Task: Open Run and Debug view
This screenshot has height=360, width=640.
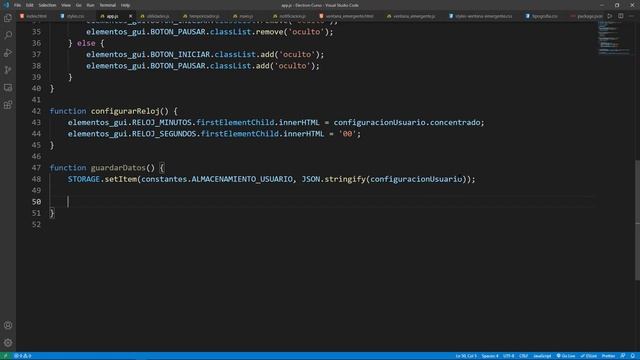Action: coord(8,53)
